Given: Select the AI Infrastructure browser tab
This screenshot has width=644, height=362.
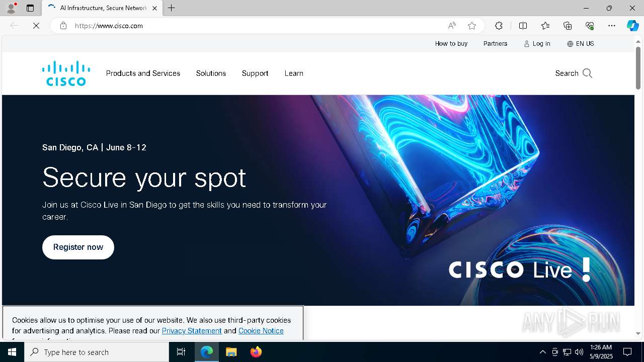Looking at the screenshot, I should 103,8.
